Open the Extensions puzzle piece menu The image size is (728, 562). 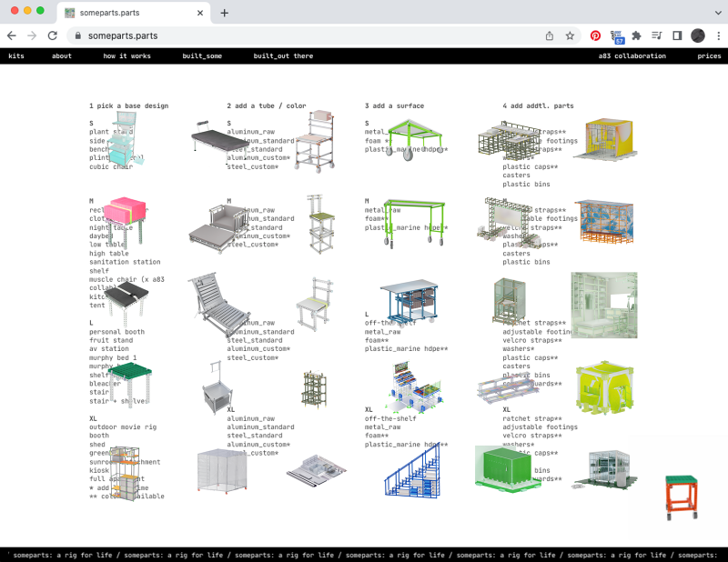pos(637,35)
